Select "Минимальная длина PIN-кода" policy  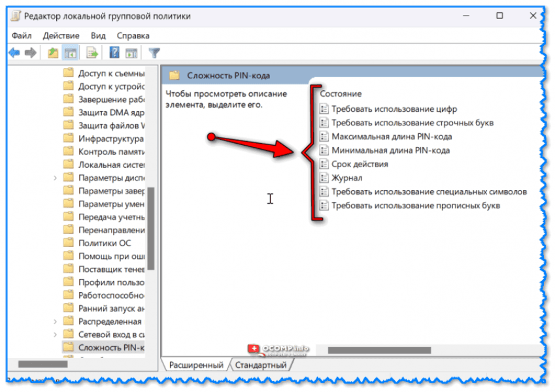390,150
